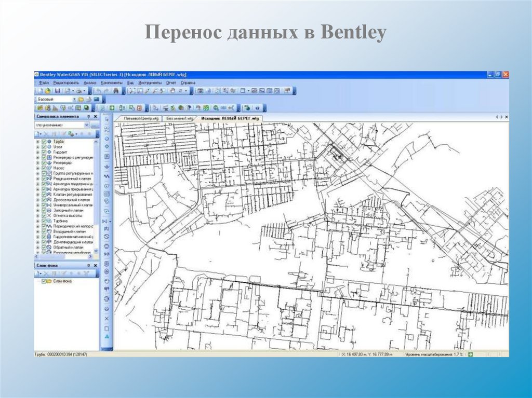Uncheck the Слои фона checkbox

coord(44,281)
